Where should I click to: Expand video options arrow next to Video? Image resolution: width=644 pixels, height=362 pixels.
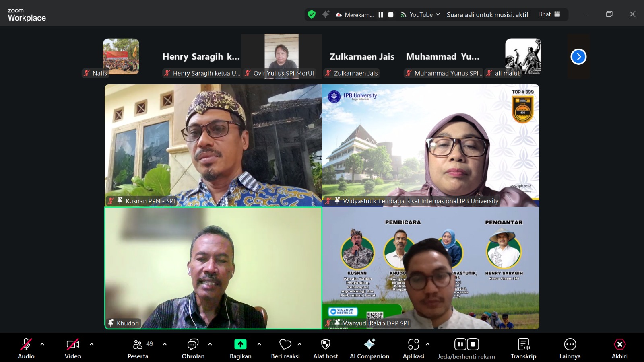tap(91, 344)
